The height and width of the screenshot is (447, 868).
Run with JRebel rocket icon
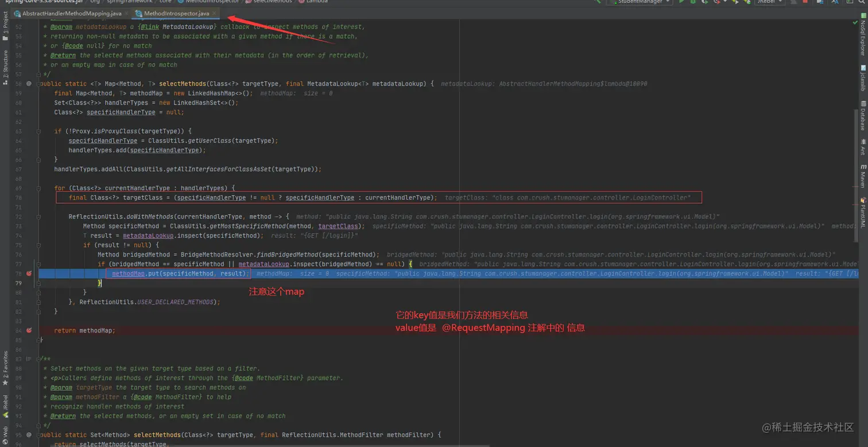[735, 2]
